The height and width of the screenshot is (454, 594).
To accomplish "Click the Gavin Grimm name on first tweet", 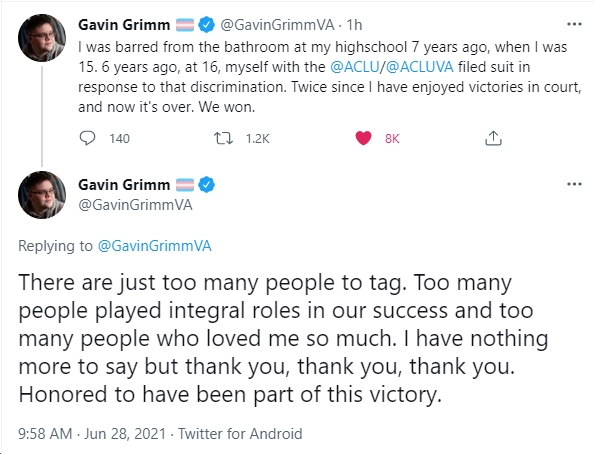I will pyautogui.click(x=124, y=25).
